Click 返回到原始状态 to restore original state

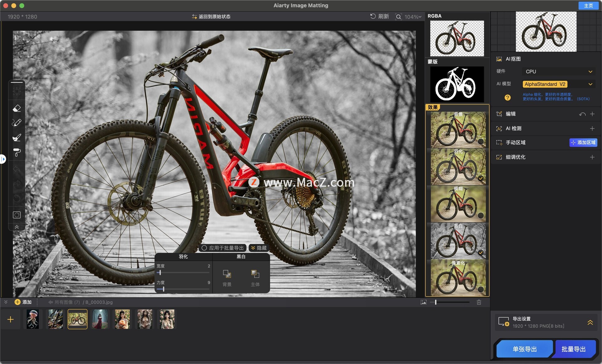(211, 16)
